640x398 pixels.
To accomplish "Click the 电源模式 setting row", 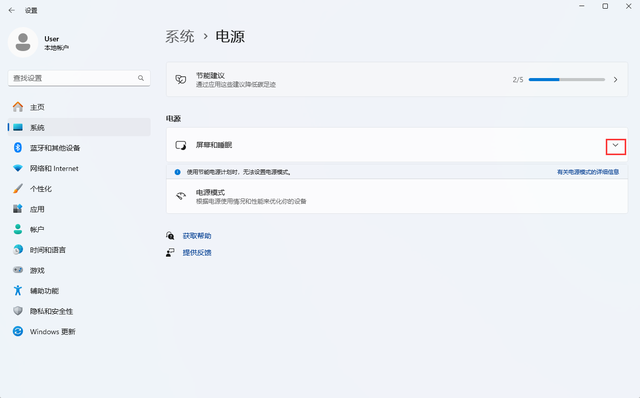I will tap(397, 196).
